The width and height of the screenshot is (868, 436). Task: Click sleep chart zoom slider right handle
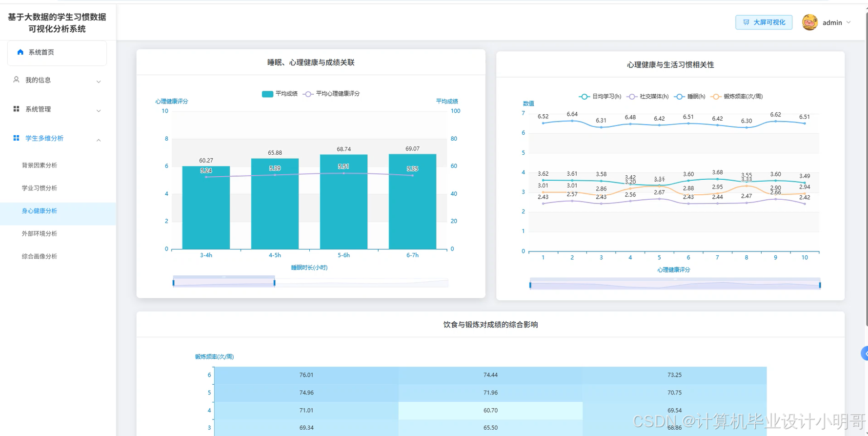point(275,282)
